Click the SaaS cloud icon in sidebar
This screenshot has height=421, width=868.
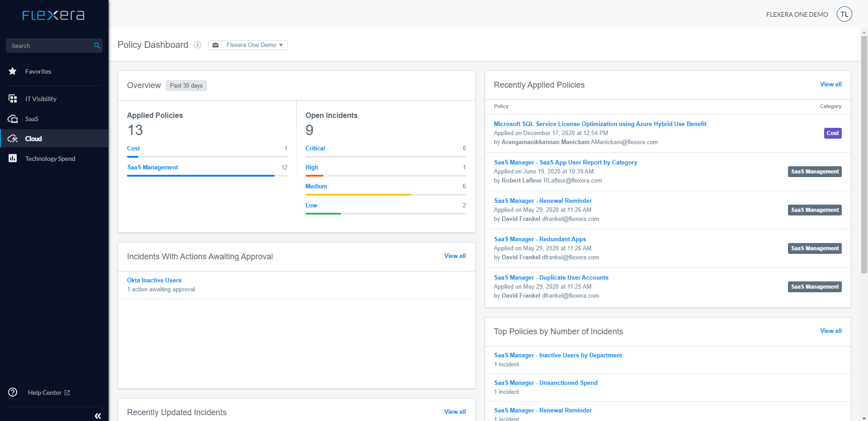13,119
